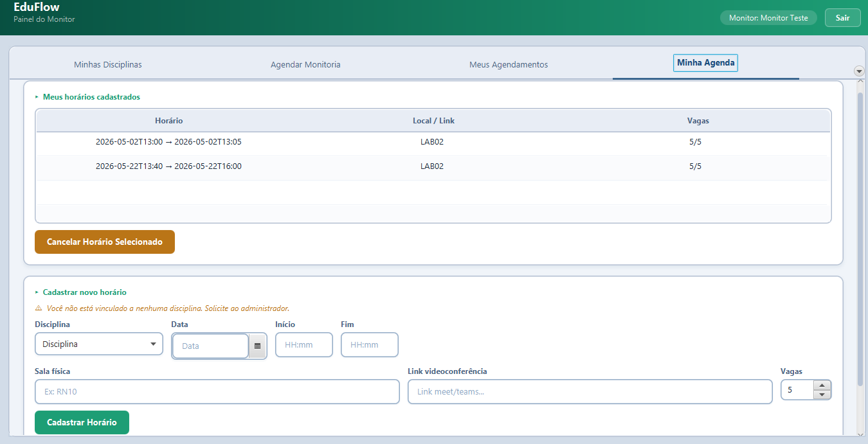Click the Vagas number field
Image resolution: width=868 pixels, height=444 pixels.
click(797, 390)
